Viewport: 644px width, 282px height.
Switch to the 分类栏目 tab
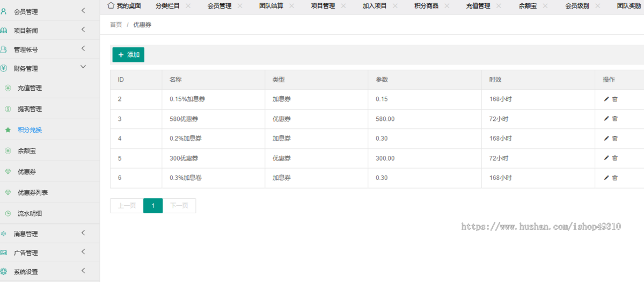167,6
